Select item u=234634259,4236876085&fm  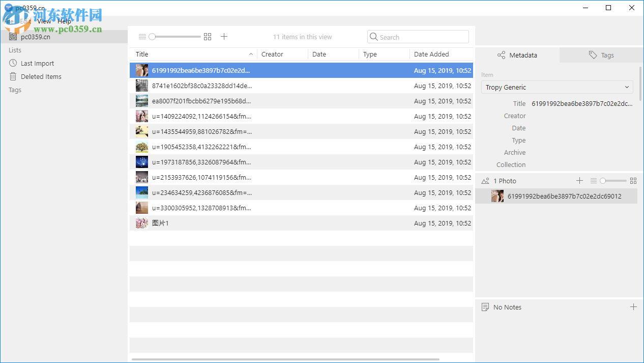pyautogui.click(x=301, y=192)
